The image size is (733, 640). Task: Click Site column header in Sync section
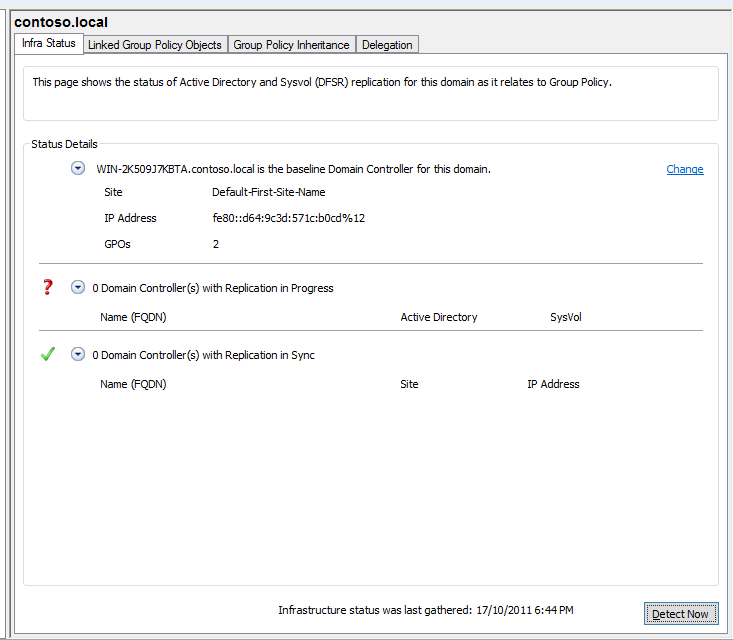click(409, 384)
